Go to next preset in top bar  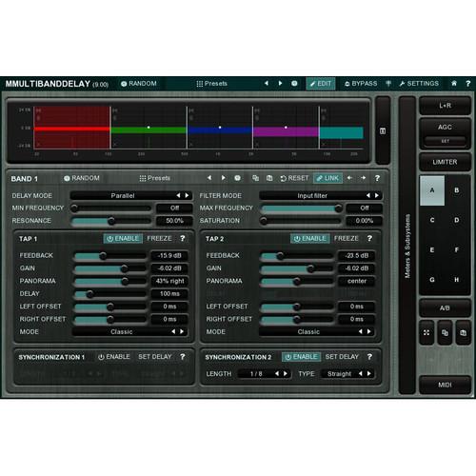pos(280,83)
